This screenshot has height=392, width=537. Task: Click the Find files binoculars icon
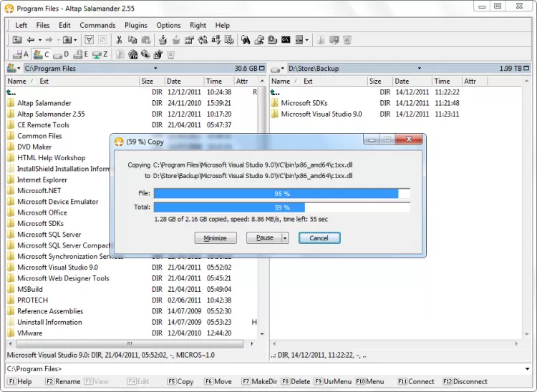(x=245, y=40)
